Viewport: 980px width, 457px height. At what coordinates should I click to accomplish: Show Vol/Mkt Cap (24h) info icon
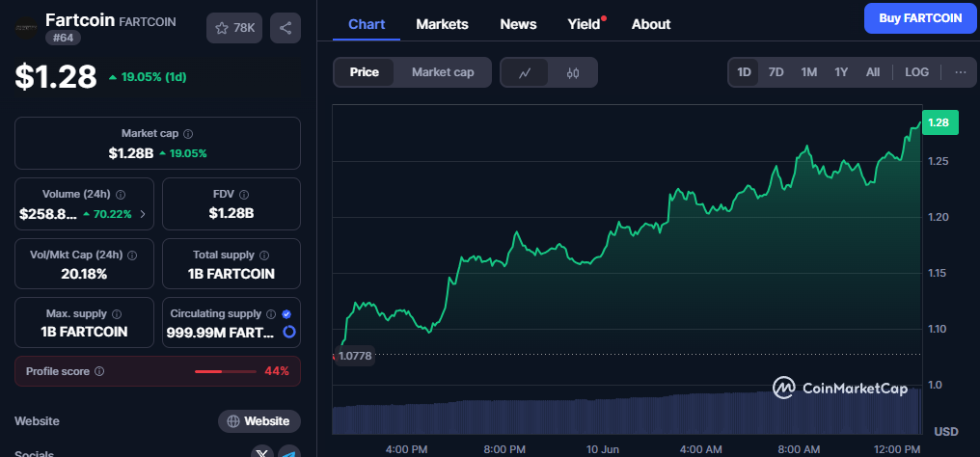point(132,255)
